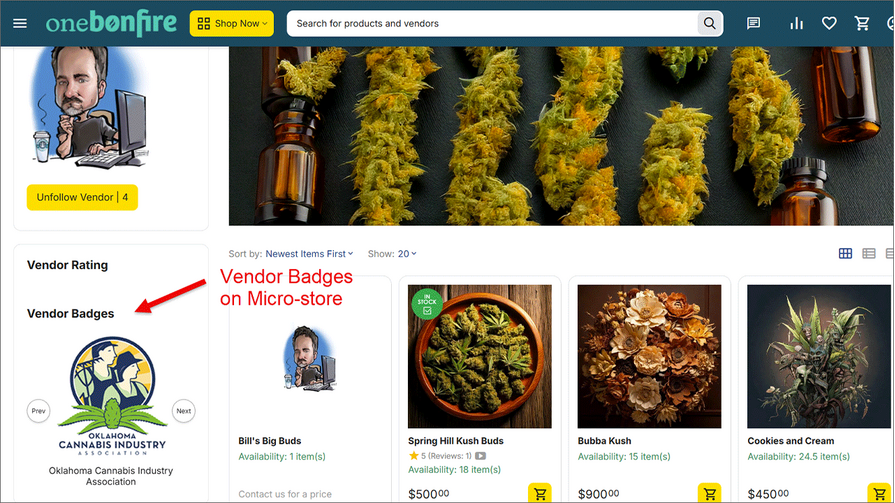This screenshot has width=895, height=503.
Task: Go to next vendor badge
Action: [x=183, y=411]
